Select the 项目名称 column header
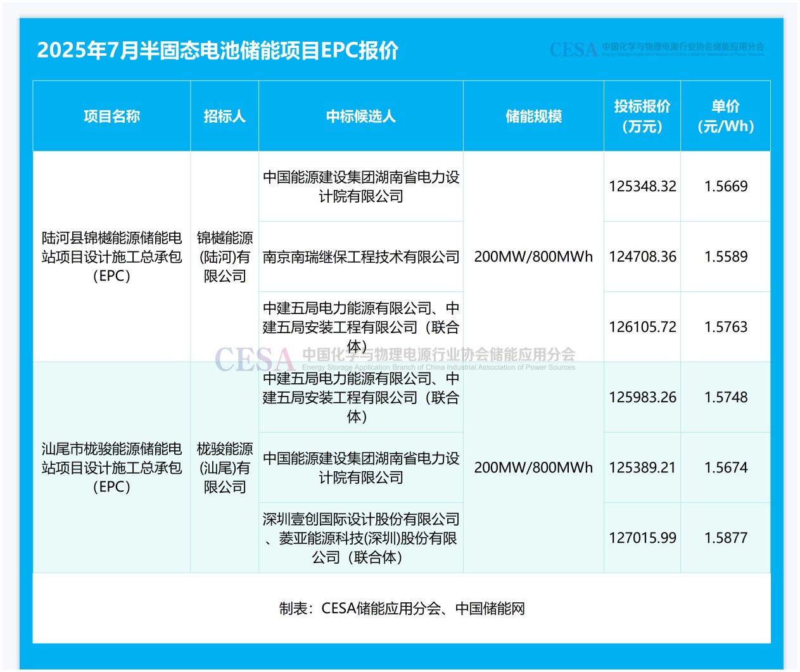 coord(111,117)
